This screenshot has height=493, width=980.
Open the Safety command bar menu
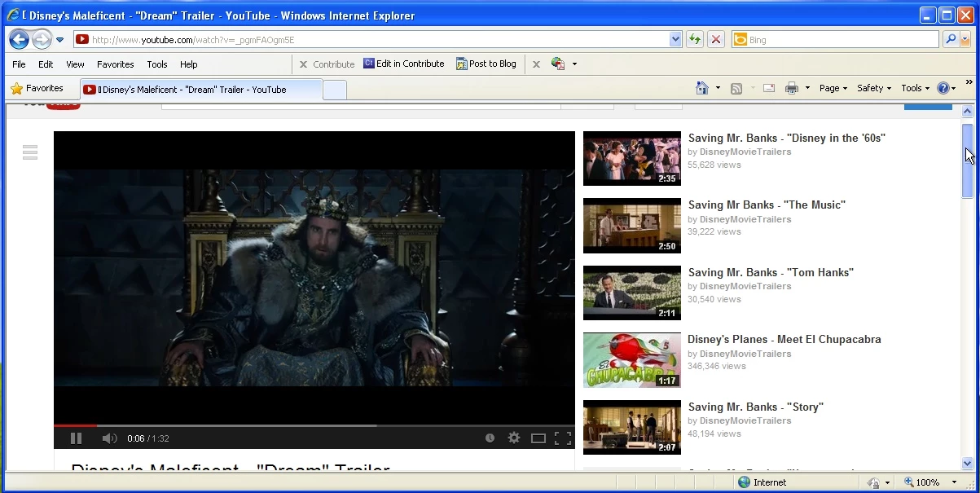[874, 88]
